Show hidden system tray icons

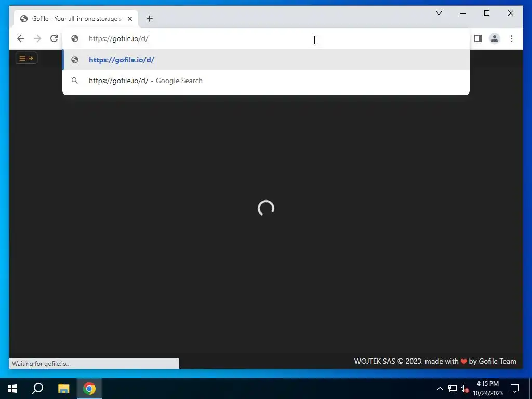click(x=440, y=389)
